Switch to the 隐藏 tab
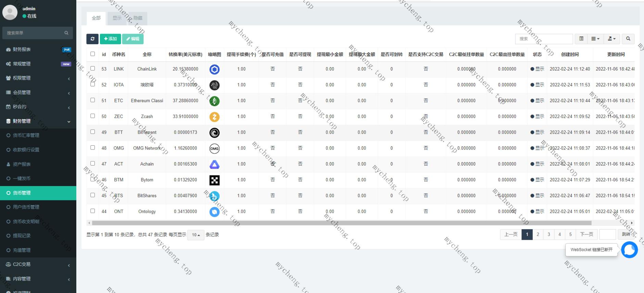This screenshot has height=293, width=644. (x=138, y=18)
